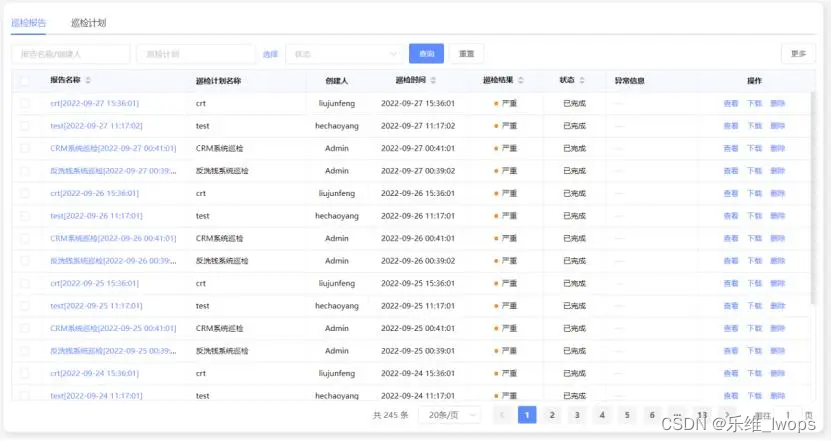
Task: Tick the select-all checkbox in table header
Action: tap(24, 81)
